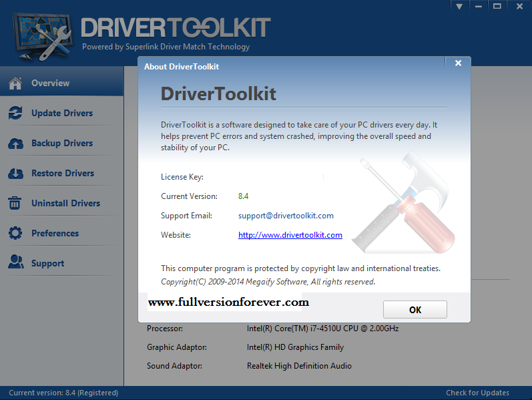
Task: Click version number 8.4 in dialog
Action: tap(243, 196)
